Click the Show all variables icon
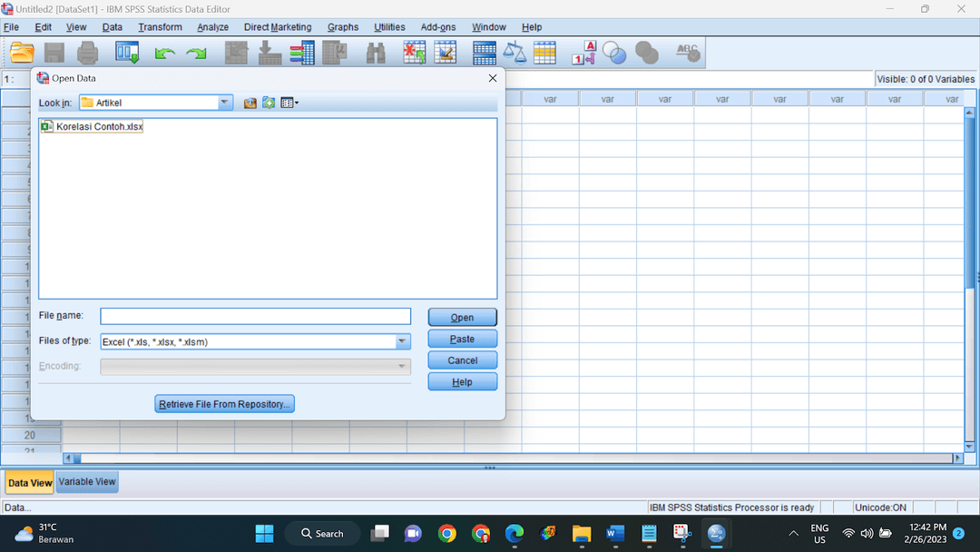 [x=647, y=54]
